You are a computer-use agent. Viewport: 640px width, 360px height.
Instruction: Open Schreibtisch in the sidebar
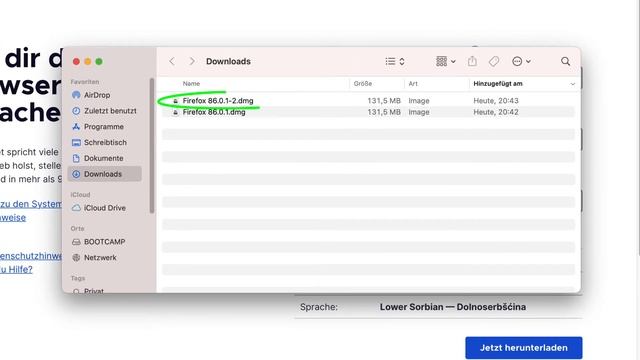pyautogui.click(x=105, y=142)
